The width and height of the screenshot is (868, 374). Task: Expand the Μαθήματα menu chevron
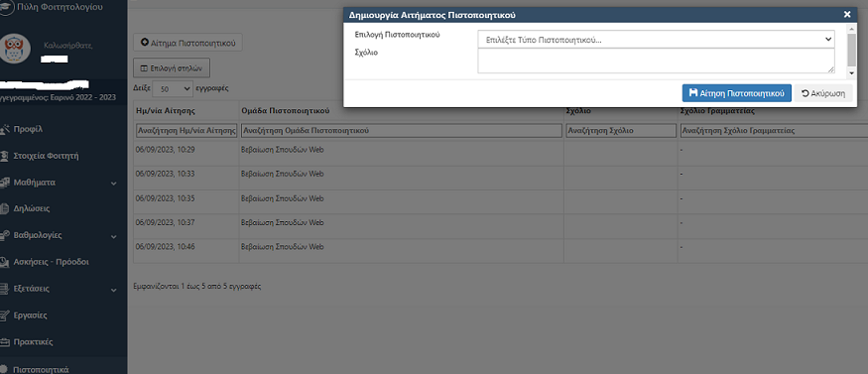click(x=113, y=184)
